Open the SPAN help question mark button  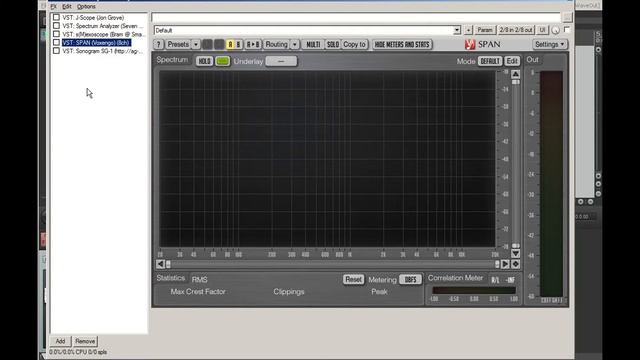tap(158, 44)
